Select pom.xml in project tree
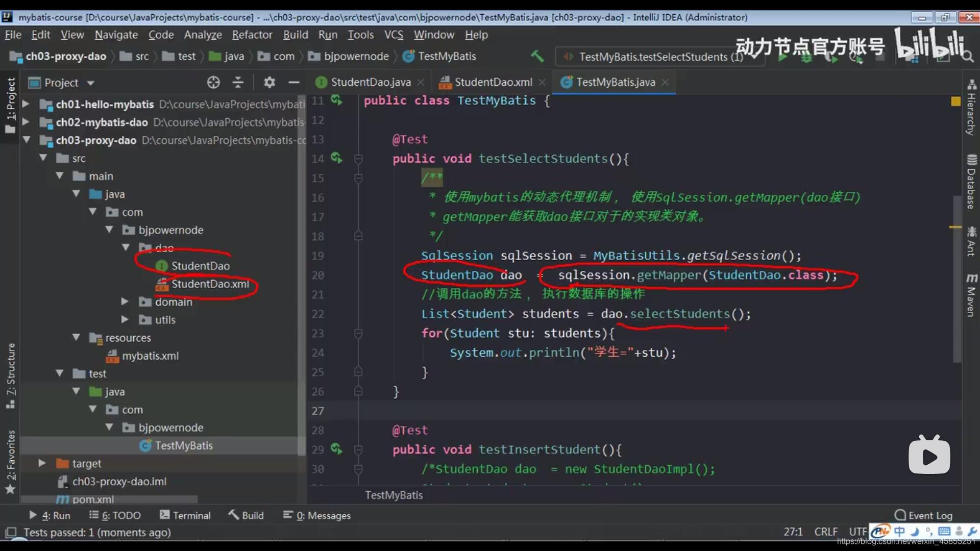The width and height of the screenshot is (980, 551). tap(85, 499)
